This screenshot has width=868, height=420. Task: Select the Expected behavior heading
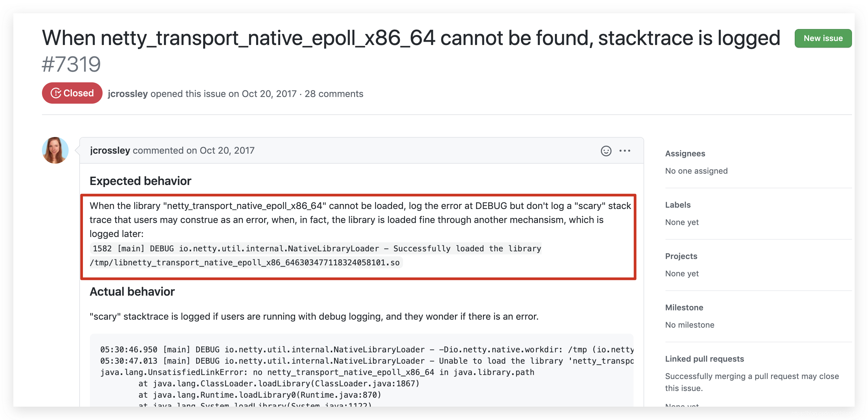(x=140, y=181)
